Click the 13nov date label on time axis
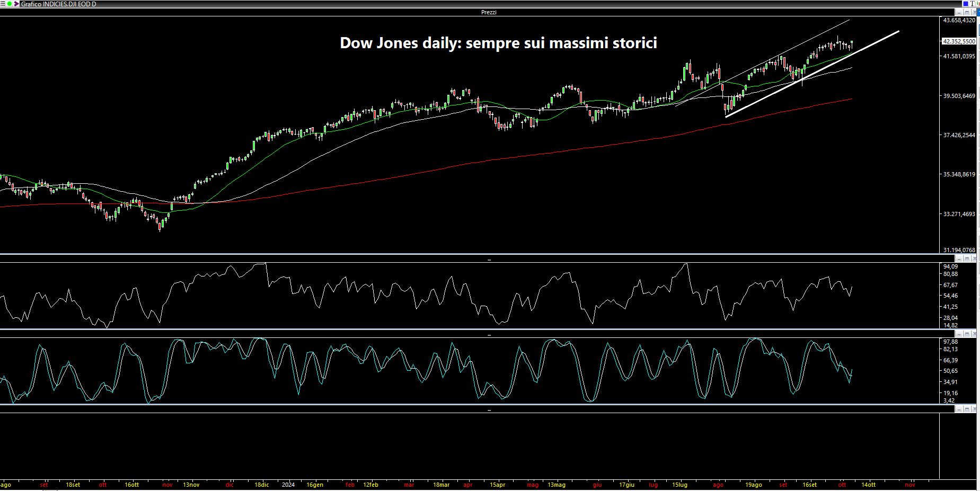980x491 pixels. tap(191, 485)
